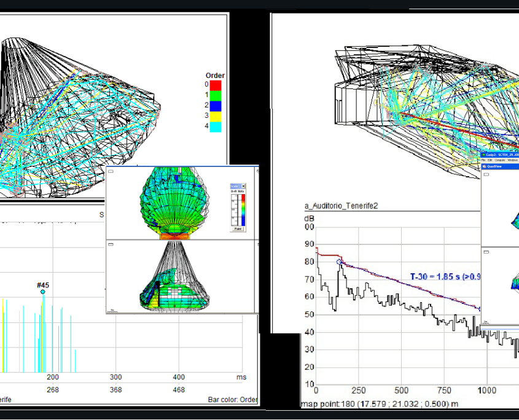
Task: Select the yellow Order 3 legend swatch
Action: 216,117
